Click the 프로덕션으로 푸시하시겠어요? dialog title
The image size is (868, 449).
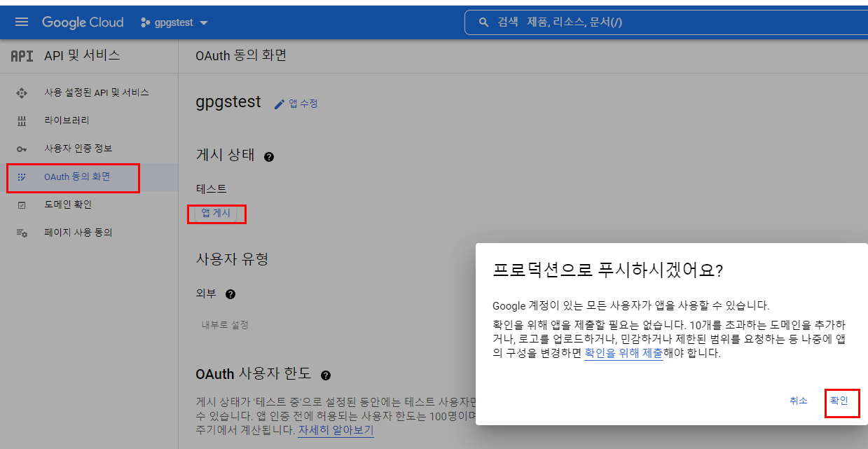607,270
